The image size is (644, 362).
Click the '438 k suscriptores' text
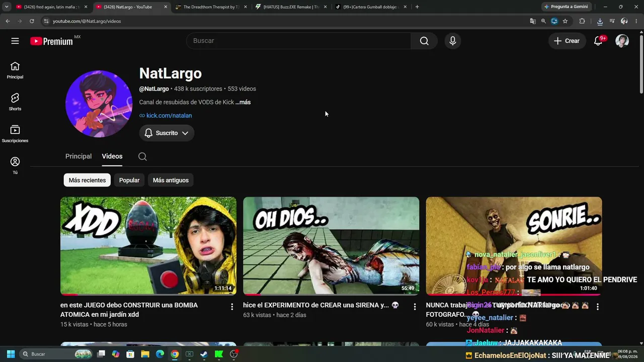pos(198,89)
